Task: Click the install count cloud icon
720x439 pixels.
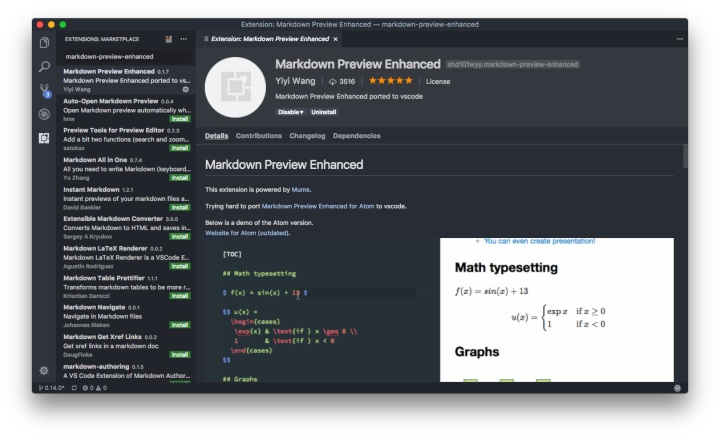Action: tap(332, 82)
